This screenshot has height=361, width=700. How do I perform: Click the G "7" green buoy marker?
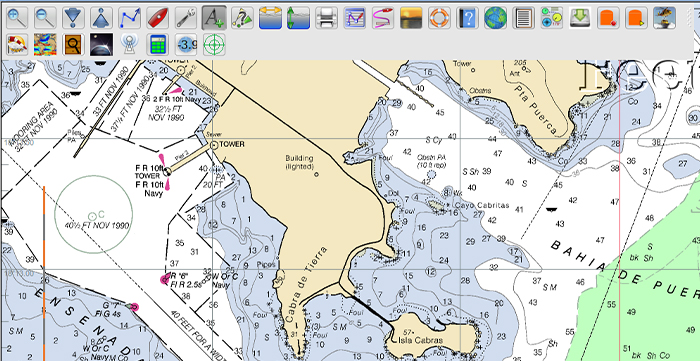[133, 307]
